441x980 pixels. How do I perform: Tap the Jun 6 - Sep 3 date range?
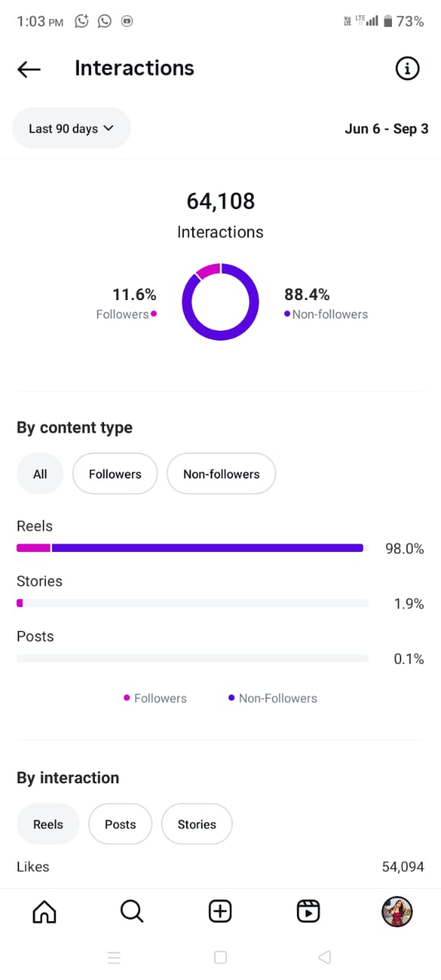(387, 129)
